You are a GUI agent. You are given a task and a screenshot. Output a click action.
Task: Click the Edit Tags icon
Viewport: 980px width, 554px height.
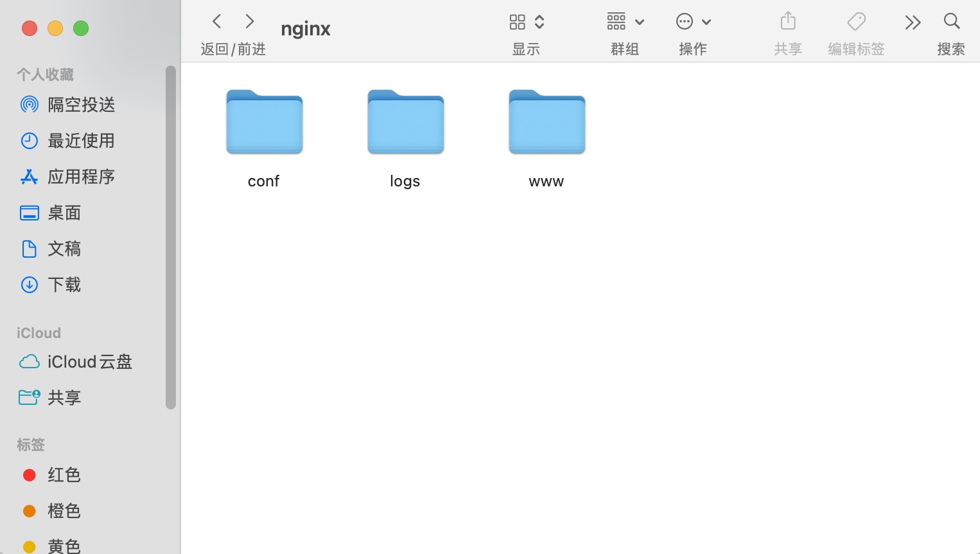coord(856,22)
